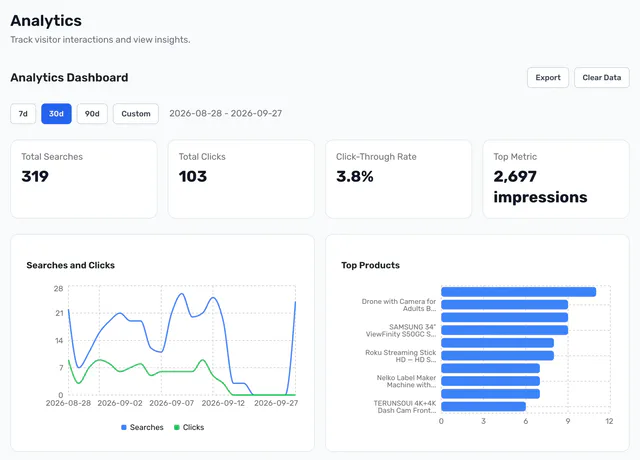640x460 pixels.
Task: Click the Total Searches card label
Action: click(x=52, y=157)
